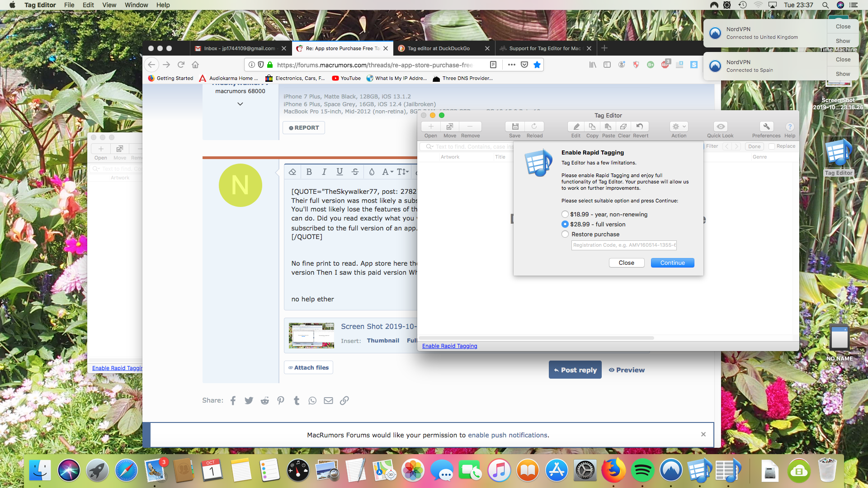Click the Move icon in Tag Editor toolbar
The image size is (868, 488).
[450, 127]
